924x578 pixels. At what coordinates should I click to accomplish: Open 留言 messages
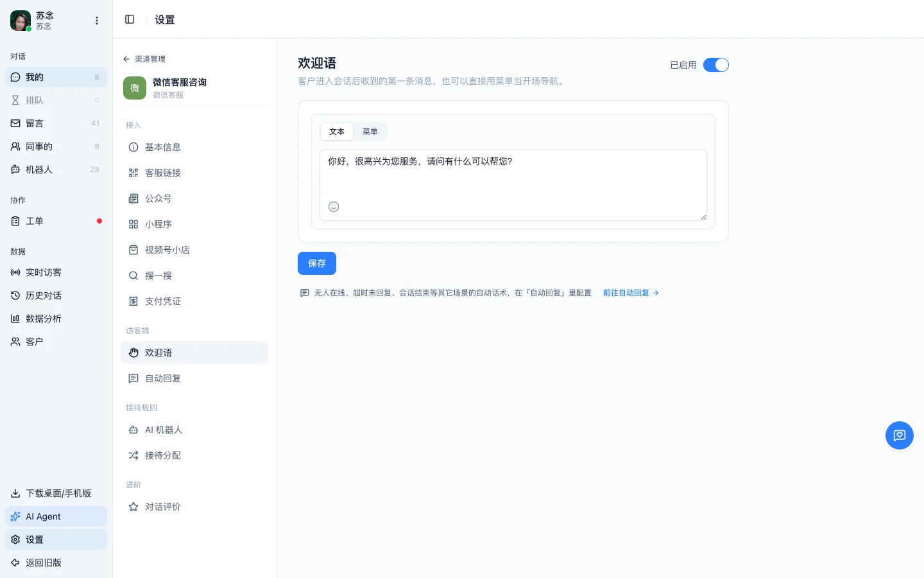[56, 123]
